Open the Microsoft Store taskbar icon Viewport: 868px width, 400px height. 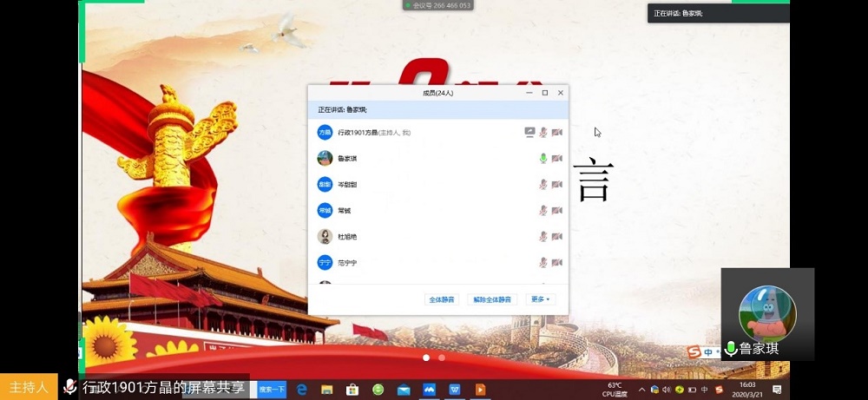pyautogui.click(x=353, y=390)
